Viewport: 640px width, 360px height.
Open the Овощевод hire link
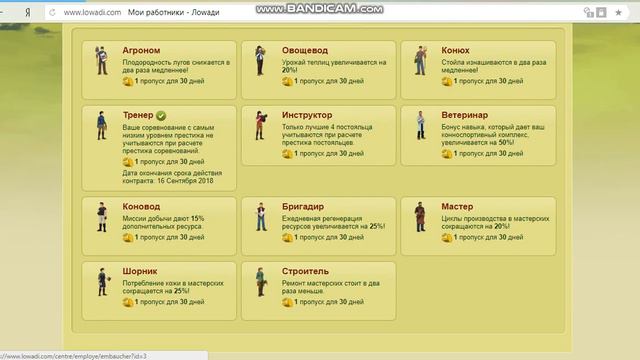point(305,50)
